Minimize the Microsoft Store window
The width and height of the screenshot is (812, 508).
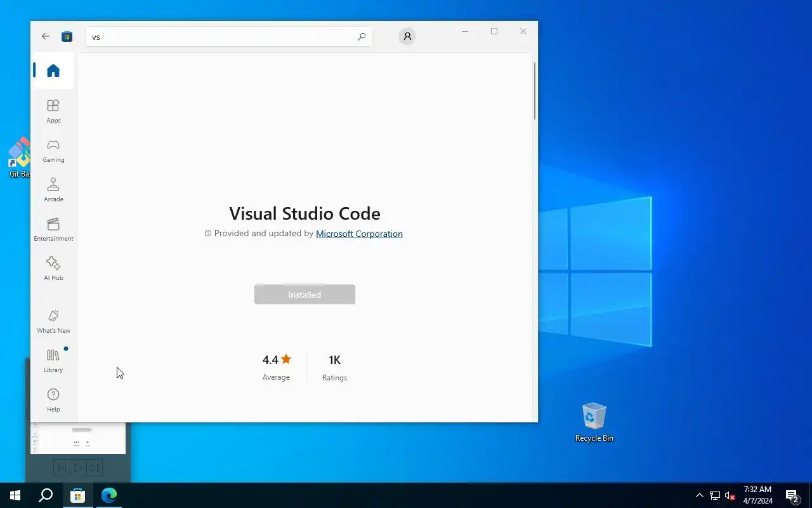coord(465,31)
